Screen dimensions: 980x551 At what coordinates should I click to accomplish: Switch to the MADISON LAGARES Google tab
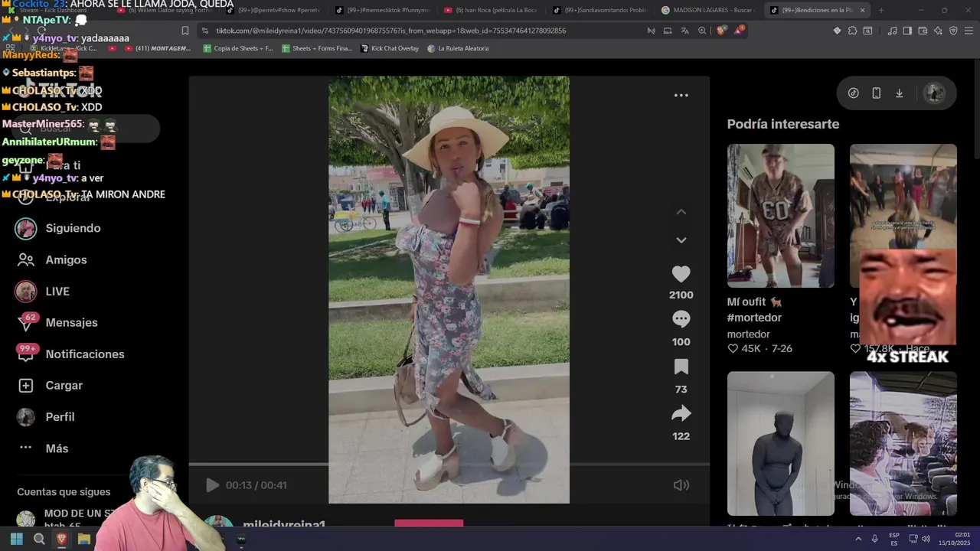click(707, 10)
